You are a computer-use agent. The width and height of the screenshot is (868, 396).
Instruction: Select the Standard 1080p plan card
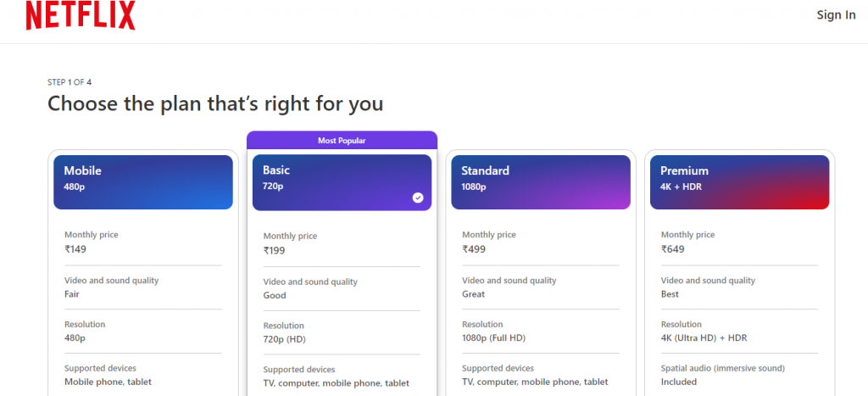tap(541, 181)
